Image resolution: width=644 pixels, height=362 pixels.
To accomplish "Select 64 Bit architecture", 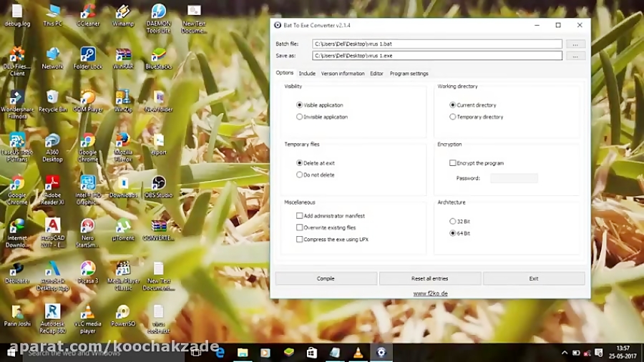I will [459, 233].
